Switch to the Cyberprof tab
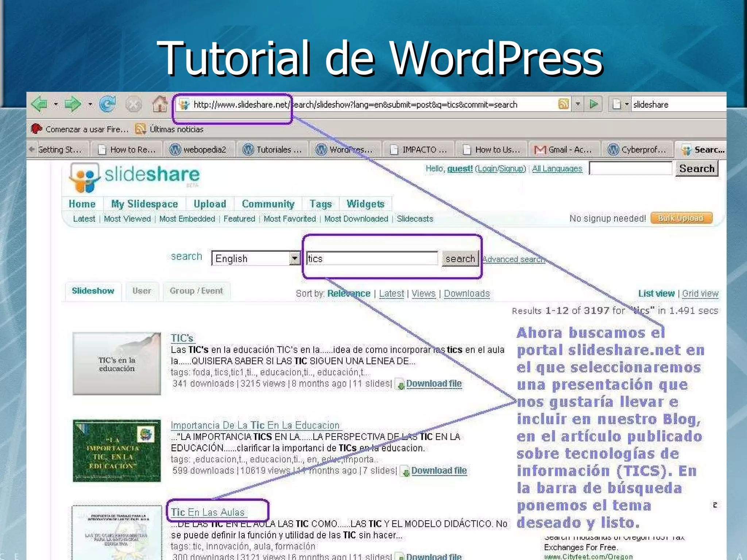This screenshot has height=560, width=747. 637,149
